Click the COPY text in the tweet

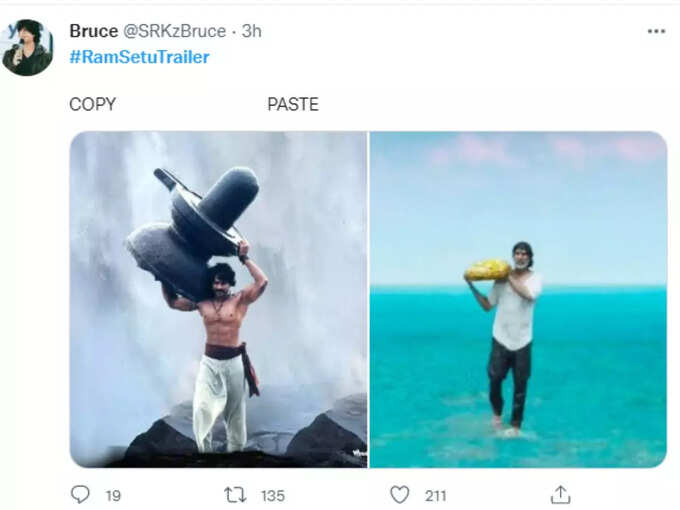[92, 104]
